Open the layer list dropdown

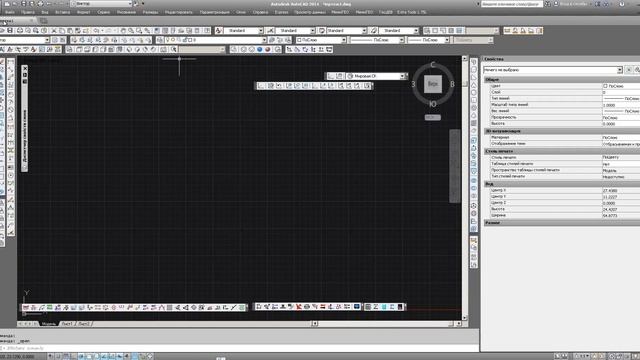[216, 40]
